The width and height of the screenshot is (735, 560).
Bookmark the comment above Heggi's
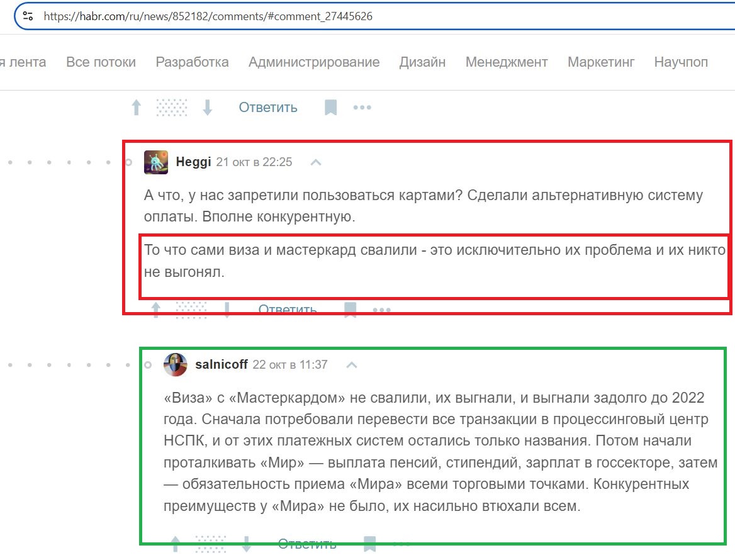tap(330, 108)
